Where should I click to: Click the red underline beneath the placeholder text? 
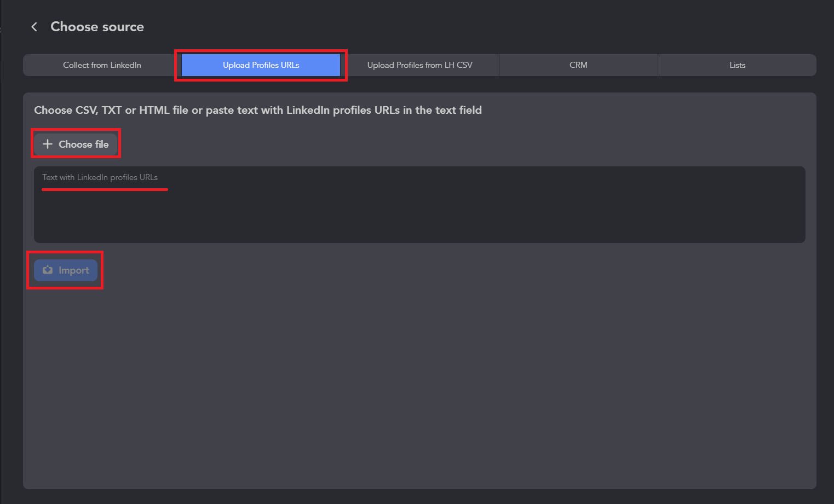point(105,189)
